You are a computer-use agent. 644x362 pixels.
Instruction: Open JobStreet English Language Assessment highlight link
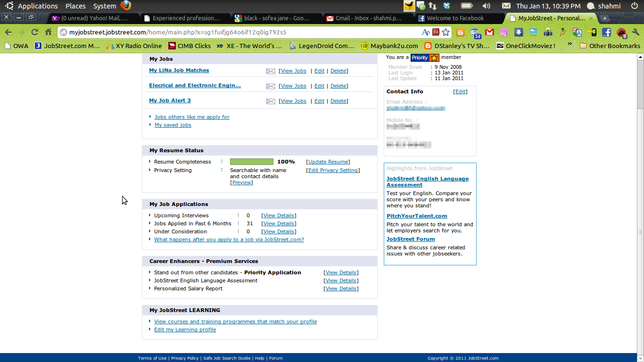pyautogui.click(x=428, y=181)
